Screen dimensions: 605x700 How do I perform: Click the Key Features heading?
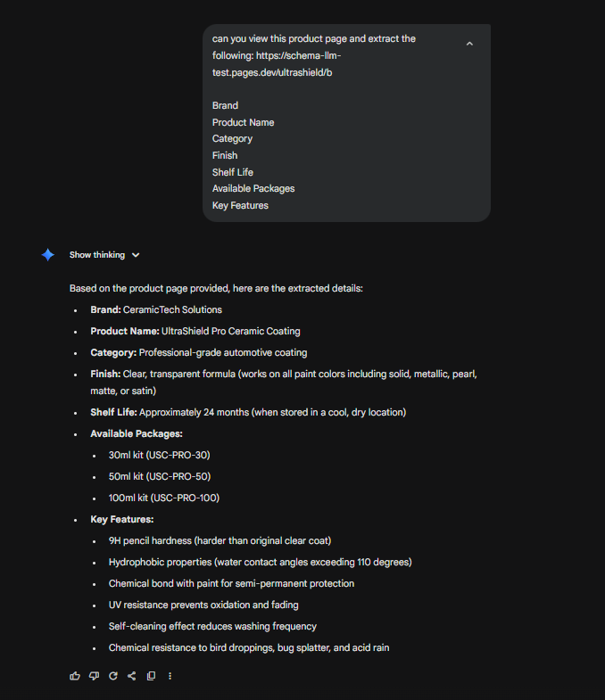[122, 519]
